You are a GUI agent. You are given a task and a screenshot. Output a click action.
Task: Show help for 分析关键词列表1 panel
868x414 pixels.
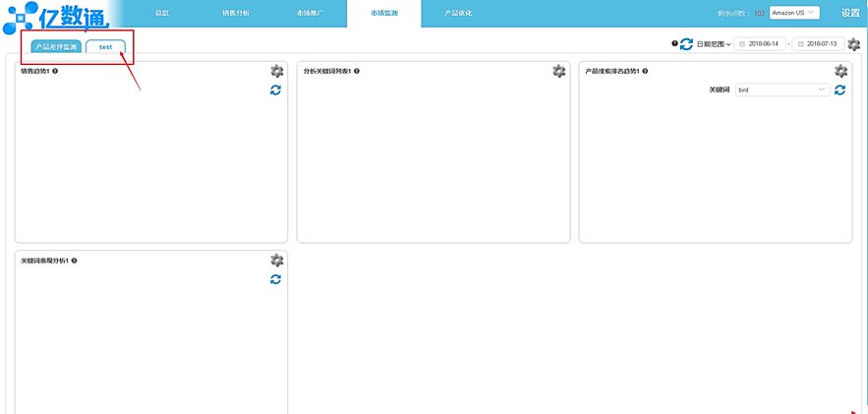tap(357, 71)
